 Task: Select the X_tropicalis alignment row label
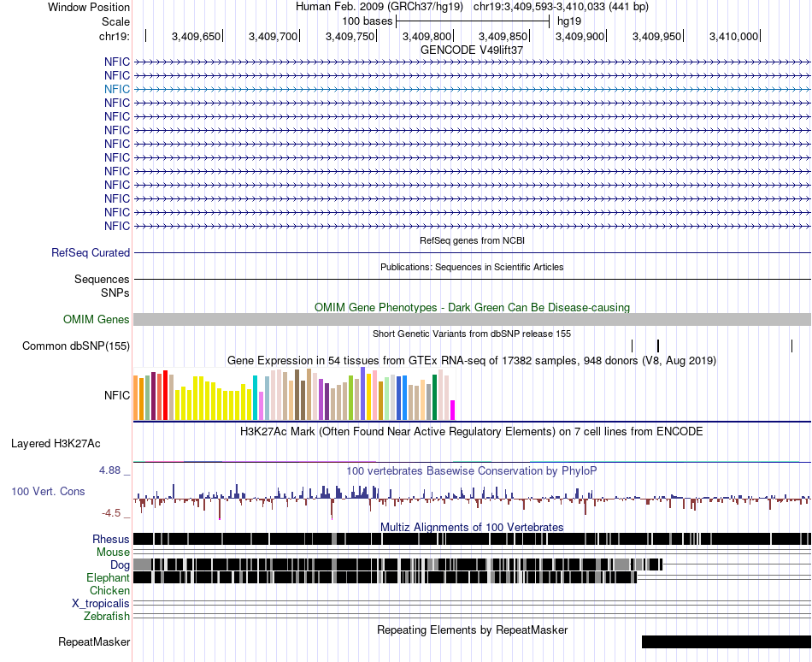tap(101, 604)
